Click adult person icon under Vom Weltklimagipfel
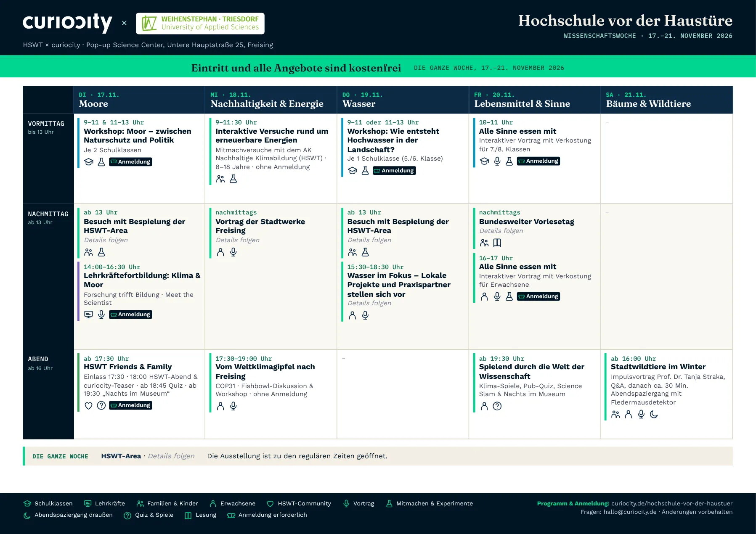Image resolution: width=756 pixels, height=534 pixels. tap(220, 406)
